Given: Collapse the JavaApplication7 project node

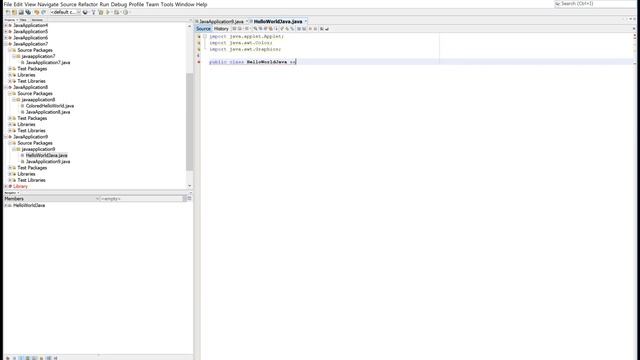Looking at the screenshot, I should click(x=6, y=44).
